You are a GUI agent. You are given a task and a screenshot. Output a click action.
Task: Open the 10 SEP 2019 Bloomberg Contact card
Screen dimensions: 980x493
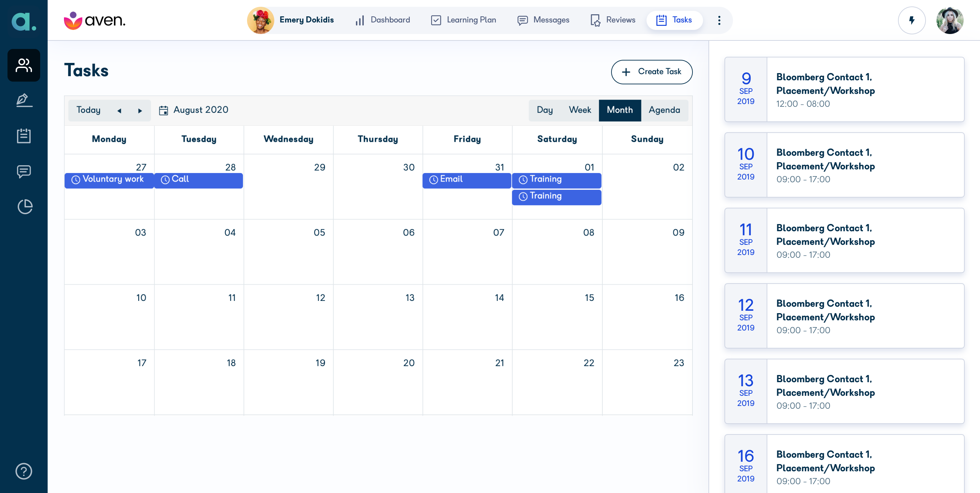844,165
